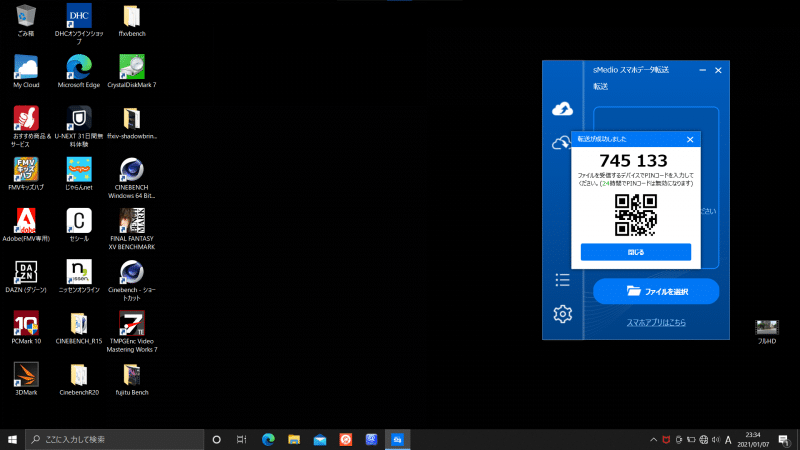Select the フルHD video thumbnail on desktop
The image size is (800, 450).
[766, 332]
